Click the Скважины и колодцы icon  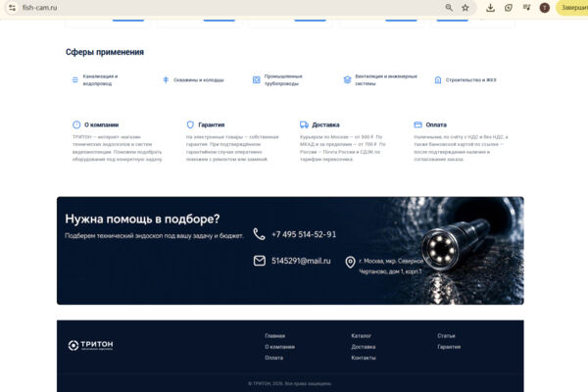(166, 80)
